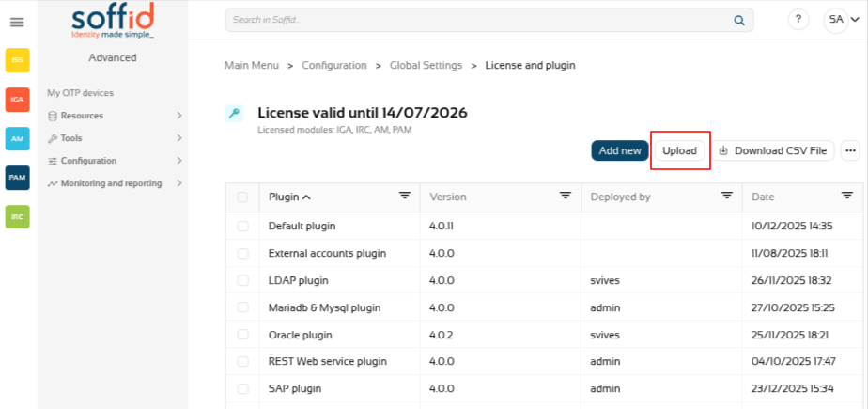Select the Oracle plugin row checkbox
Screen dimensions: 868x409
243,335
